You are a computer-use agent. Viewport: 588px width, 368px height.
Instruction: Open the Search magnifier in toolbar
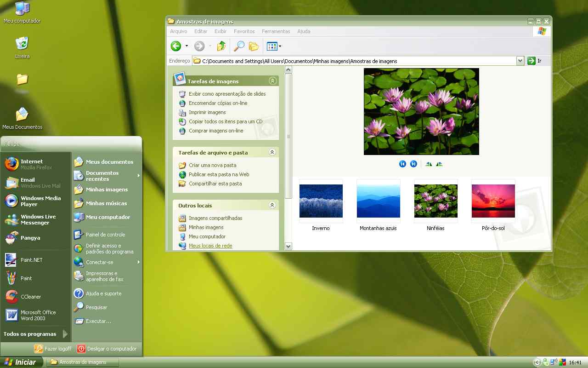(x=239, y=46)
